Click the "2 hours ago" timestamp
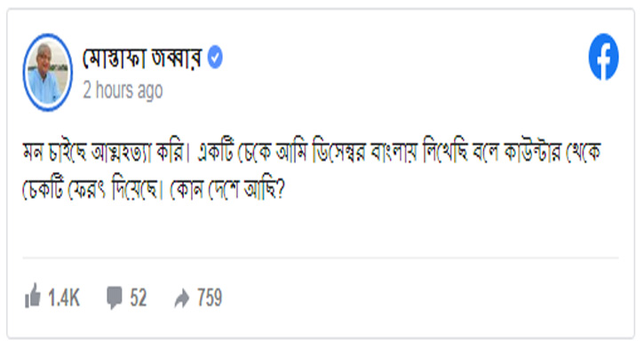 [x=123, y=91]
